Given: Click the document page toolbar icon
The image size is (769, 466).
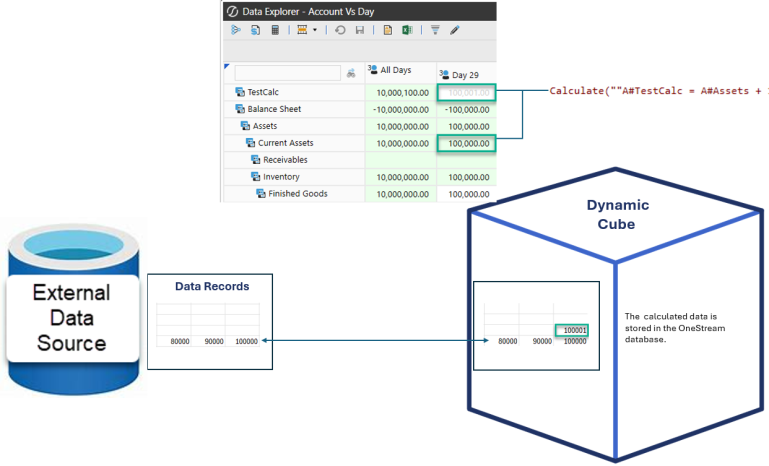Looking at the screenshot, I should click(388, 31).
